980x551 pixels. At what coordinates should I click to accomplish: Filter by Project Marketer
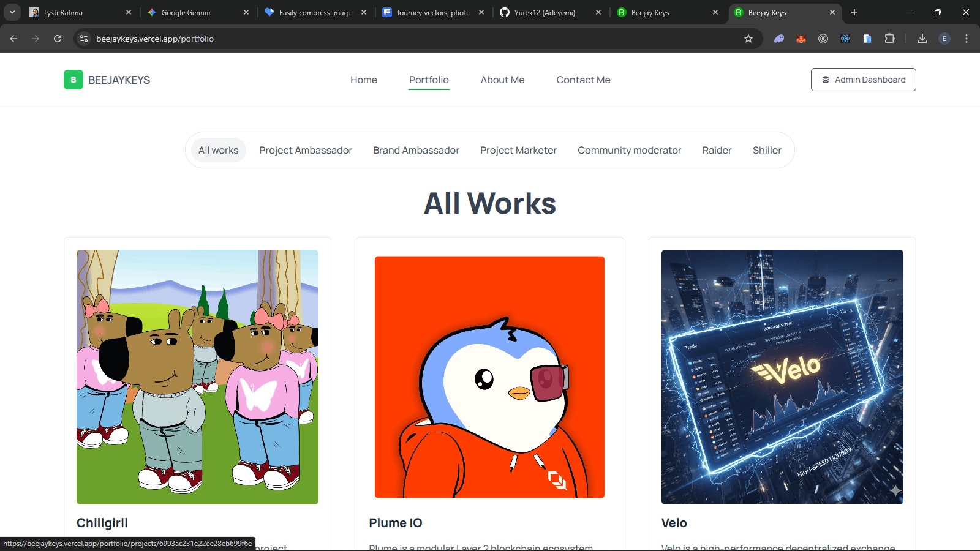(x=519, y=150)
